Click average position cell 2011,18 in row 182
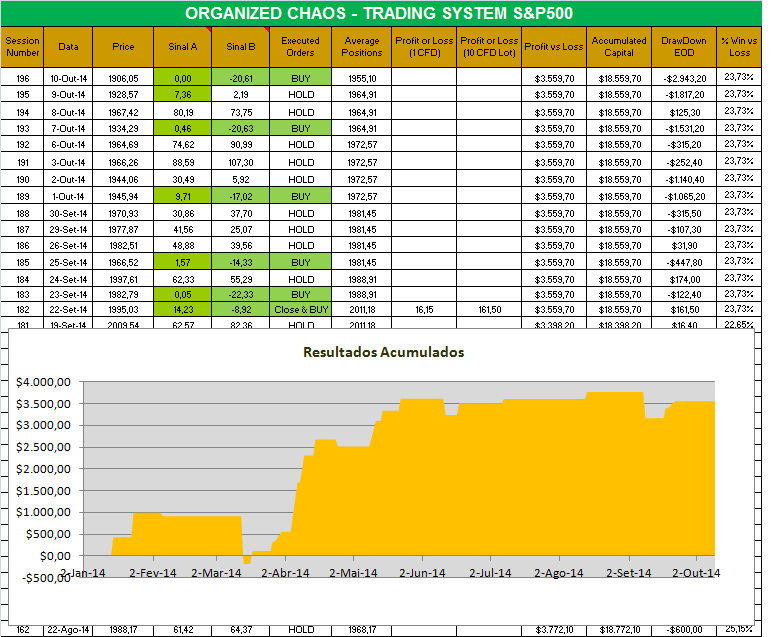 (362, 310)
